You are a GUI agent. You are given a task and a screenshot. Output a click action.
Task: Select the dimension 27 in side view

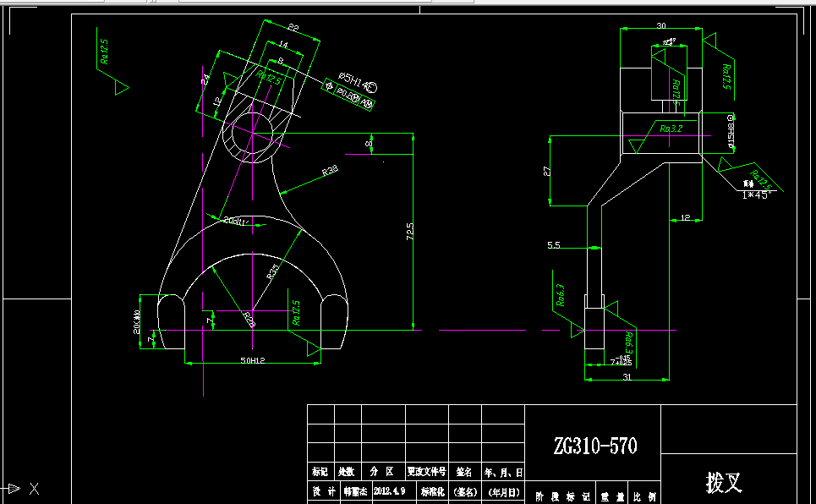click(x=547, y=171)
